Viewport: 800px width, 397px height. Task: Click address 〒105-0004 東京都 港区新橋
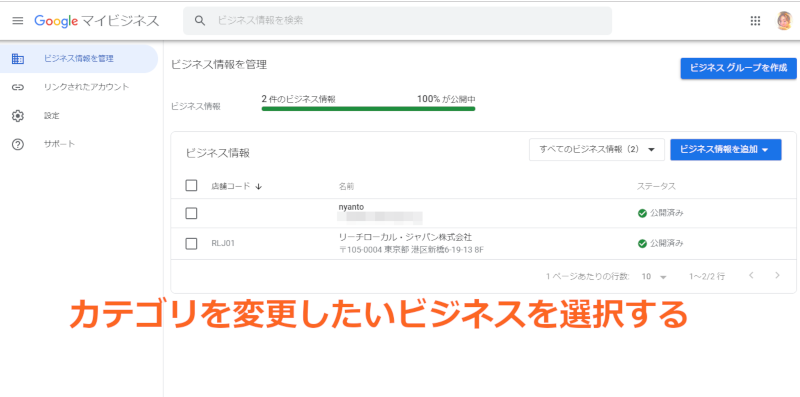[411, 251]
